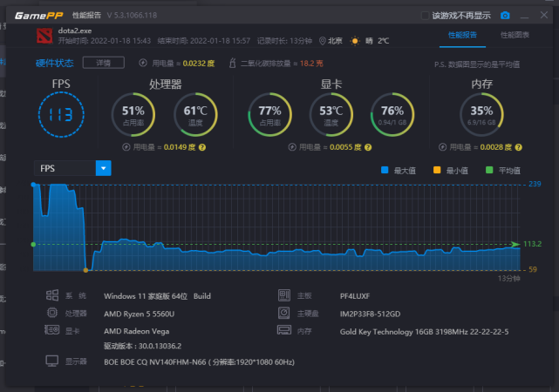Click the processor power icon beside 0.0149 度

126,147
